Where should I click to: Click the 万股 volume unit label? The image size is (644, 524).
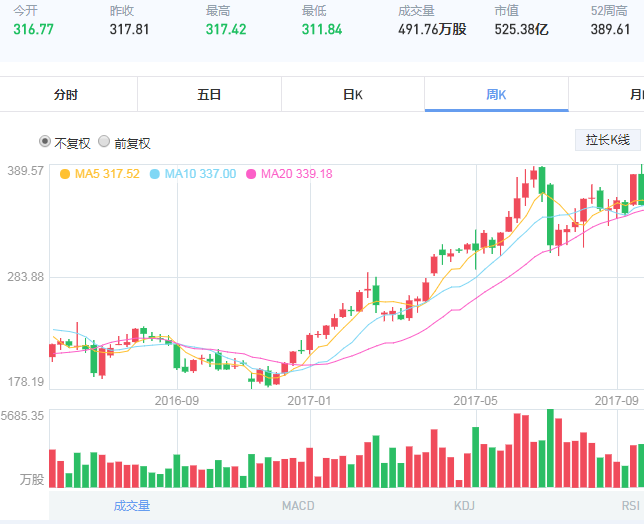pyautogui.click(x=32, y=480)
